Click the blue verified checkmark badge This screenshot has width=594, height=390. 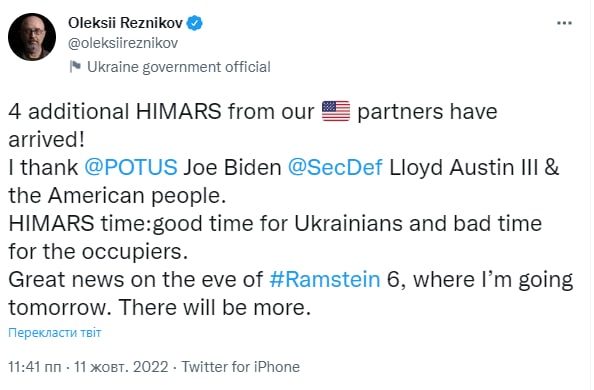[195, 23]
